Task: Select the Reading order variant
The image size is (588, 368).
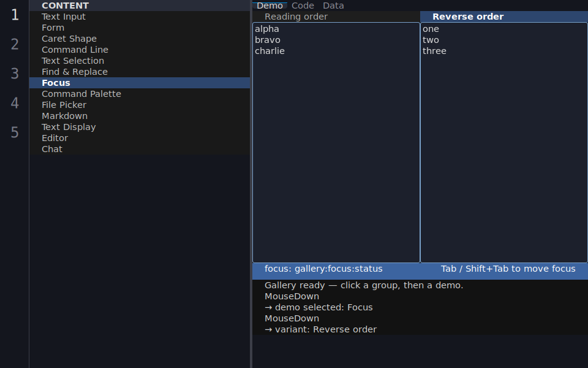Action: (x=336, y=17)
